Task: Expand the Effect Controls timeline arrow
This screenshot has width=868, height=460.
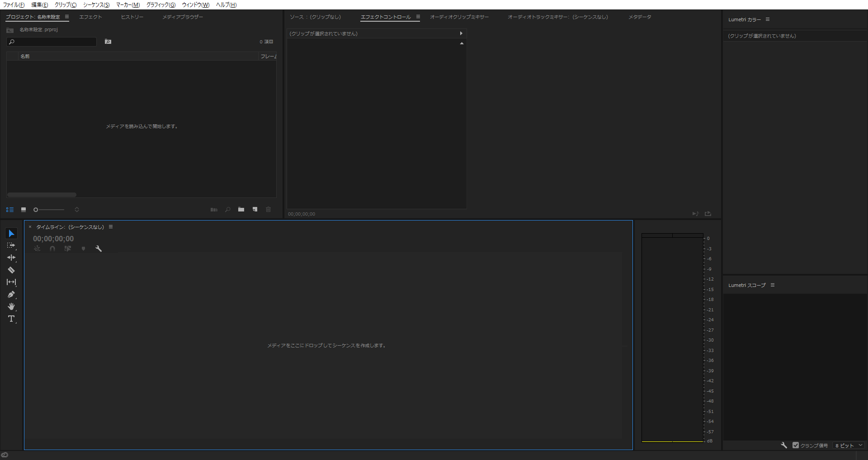Action: pos(461,33)
